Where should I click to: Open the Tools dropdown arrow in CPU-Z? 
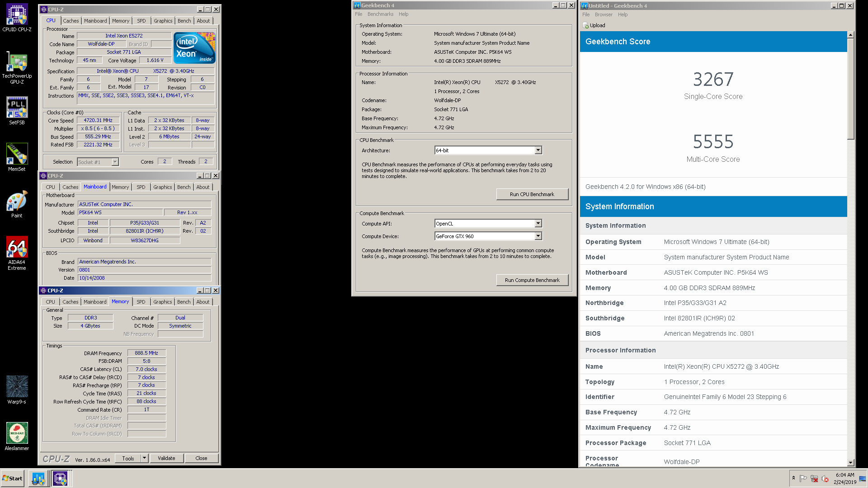point(144,458)
